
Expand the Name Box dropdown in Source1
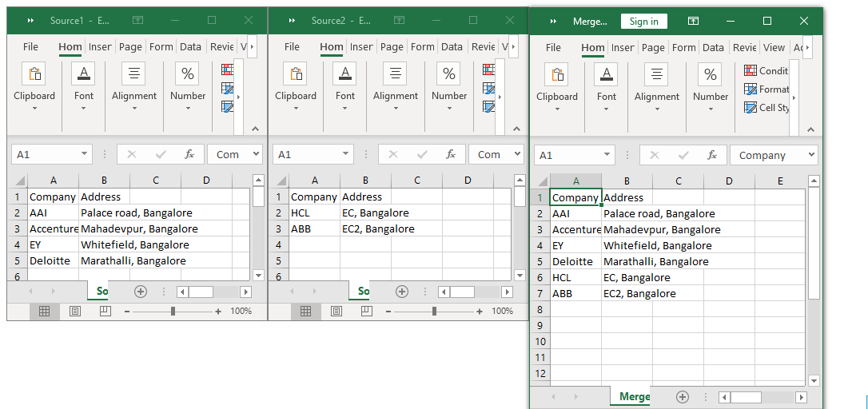click(85, 154)
